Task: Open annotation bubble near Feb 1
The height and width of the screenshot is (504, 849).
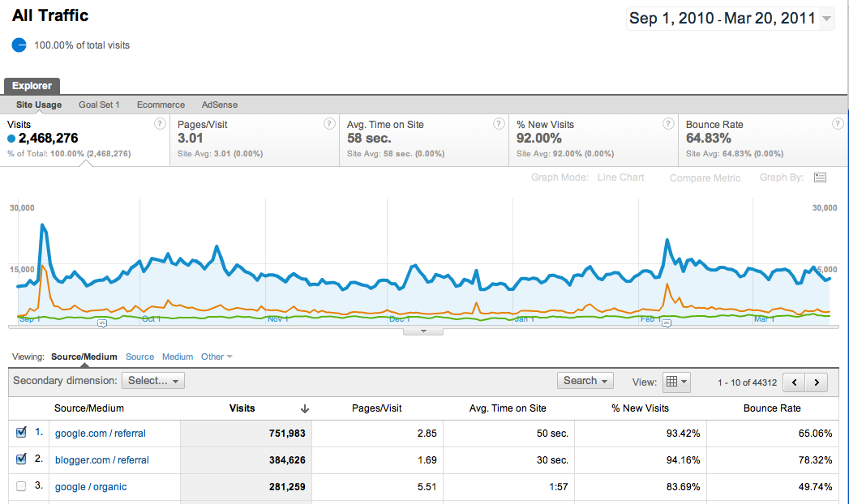Action: [667, 323]
